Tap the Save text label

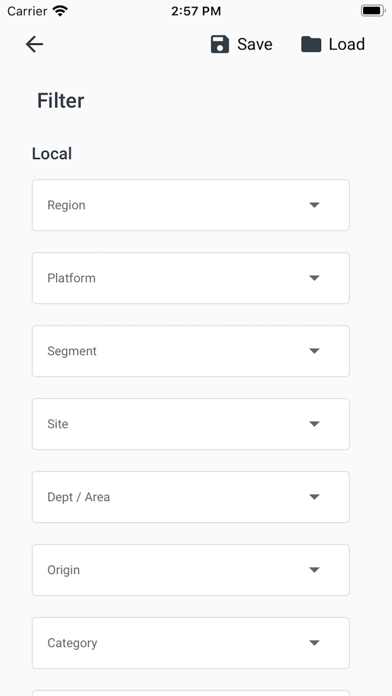coord(255,44)
